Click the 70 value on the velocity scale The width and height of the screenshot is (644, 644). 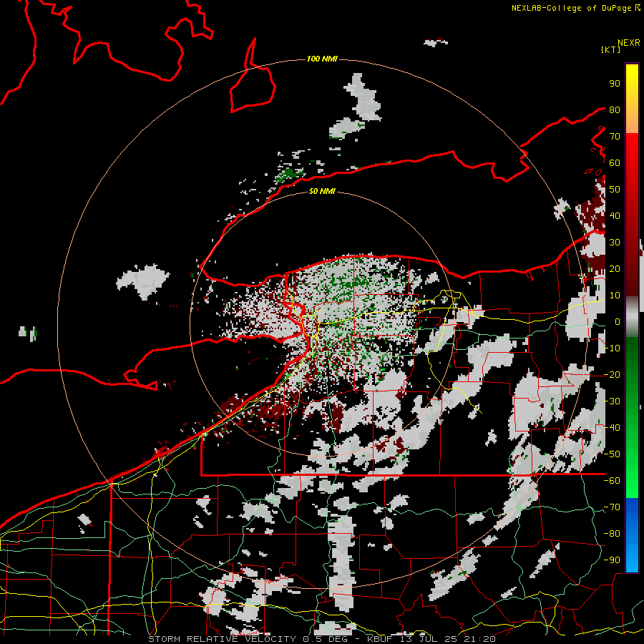(615, 137)
